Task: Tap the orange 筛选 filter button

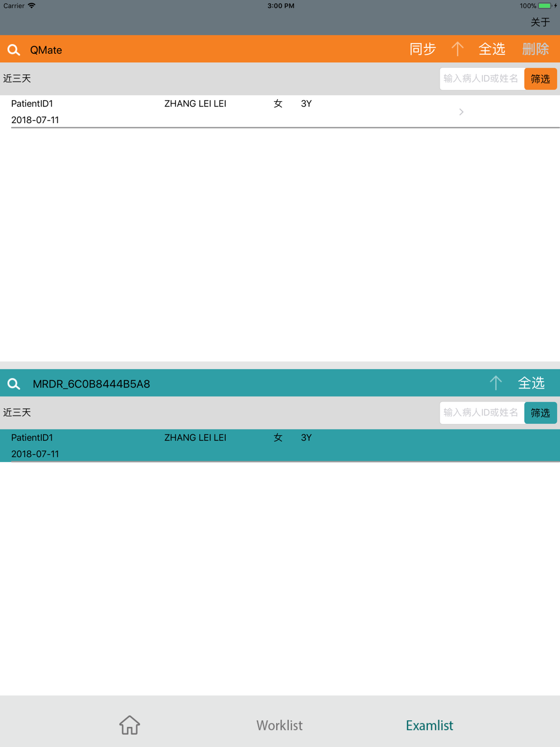Action: [x=540, y=79]
